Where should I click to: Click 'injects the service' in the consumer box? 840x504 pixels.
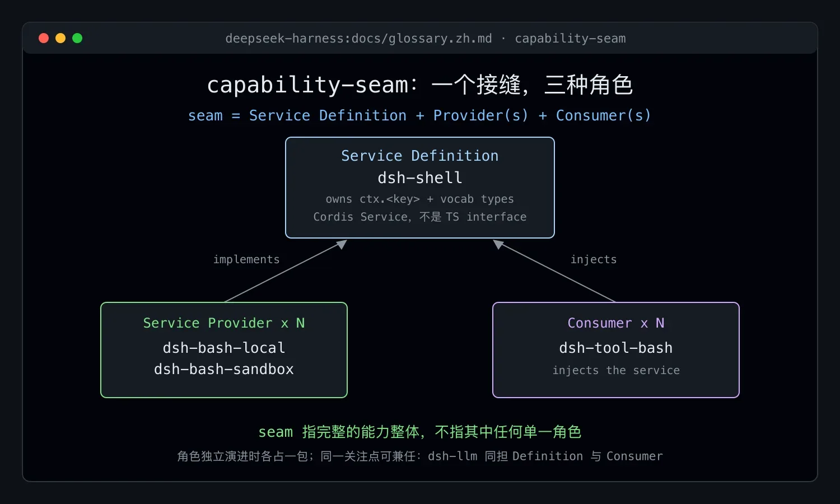pos(616,370)
